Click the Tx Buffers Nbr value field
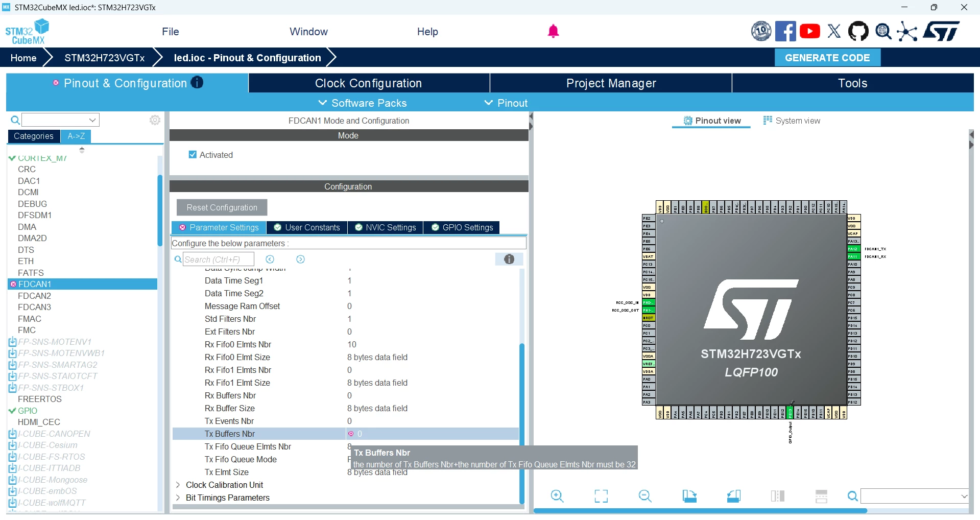This screenshot has width=980, height=520. click(x=432, y=434)
